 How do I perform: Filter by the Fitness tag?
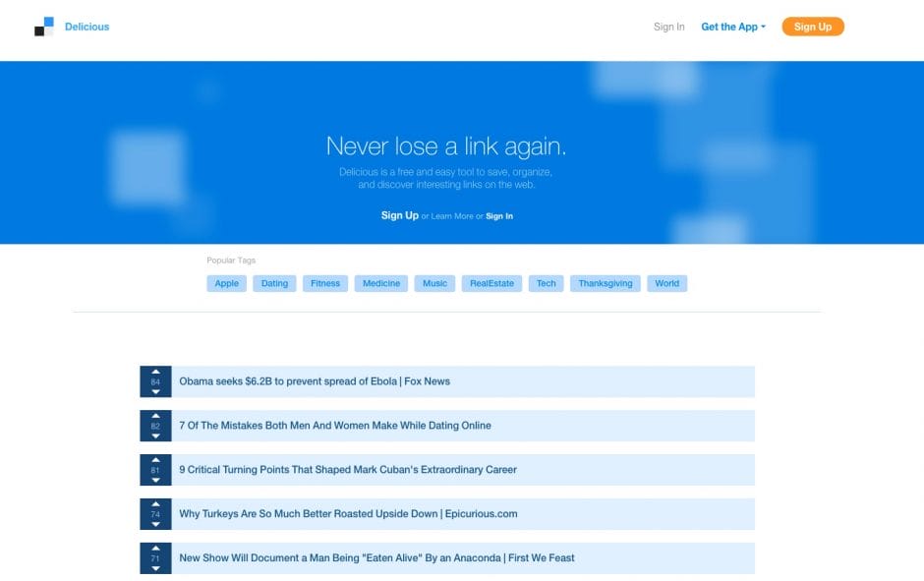pyautogui.click(x=324, y=283)
